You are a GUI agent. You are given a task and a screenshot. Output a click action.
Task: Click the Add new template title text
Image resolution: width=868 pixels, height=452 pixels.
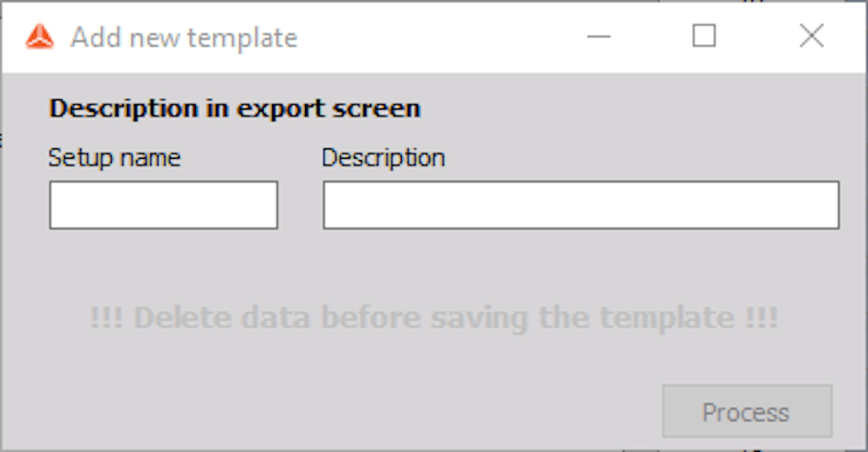(x=184, y=37)
